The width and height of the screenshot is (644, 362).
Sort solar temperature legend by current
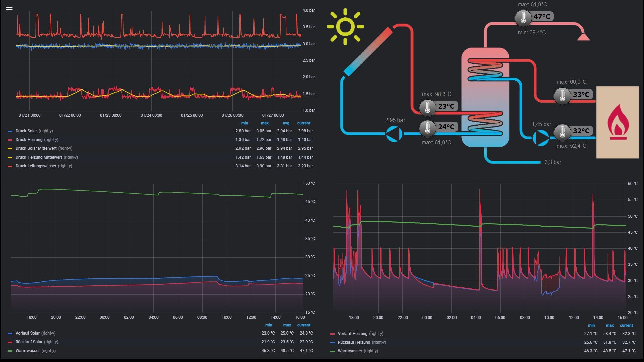click(x=304, y=325)
